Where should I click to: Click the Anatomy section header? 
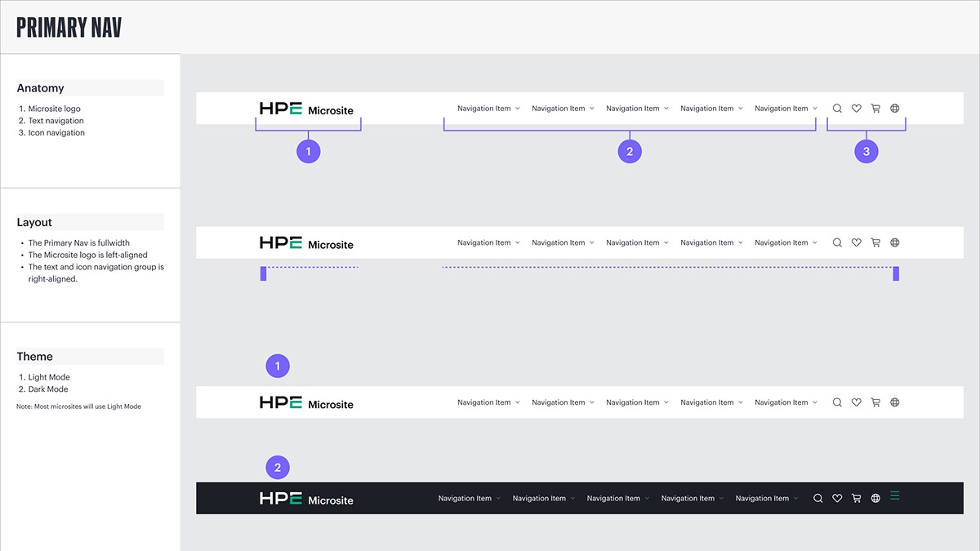coord(39,87)
